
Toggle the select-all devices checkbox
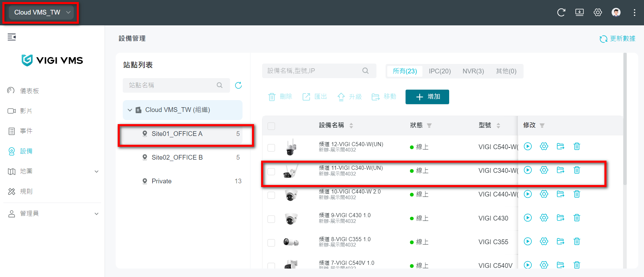pyautogui.click(x=271, y=126)
